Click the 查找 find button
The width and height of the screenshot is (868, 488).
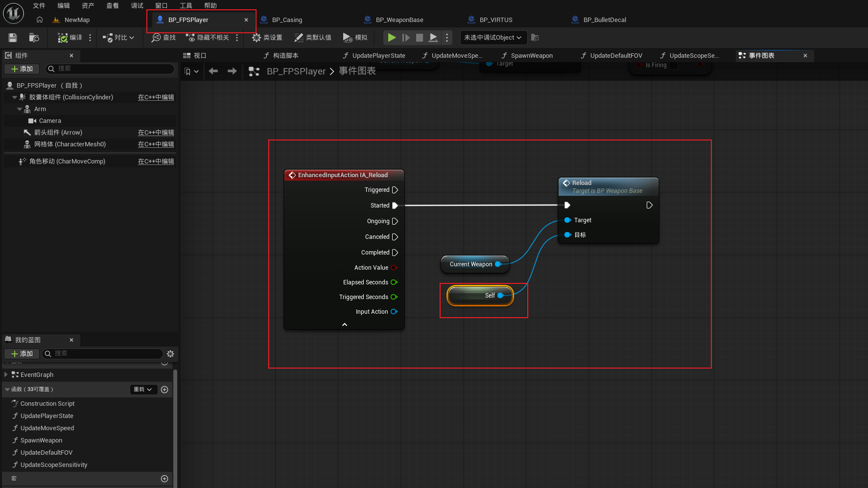[x=164, y=38]
